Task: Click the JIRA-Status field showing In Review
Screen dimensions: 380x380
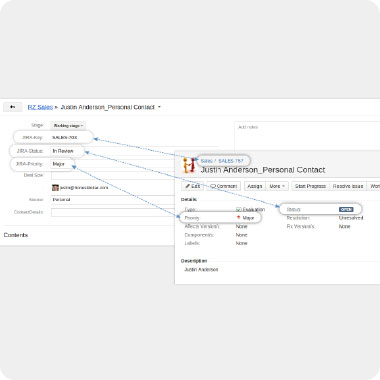Action: pos(63,151)
